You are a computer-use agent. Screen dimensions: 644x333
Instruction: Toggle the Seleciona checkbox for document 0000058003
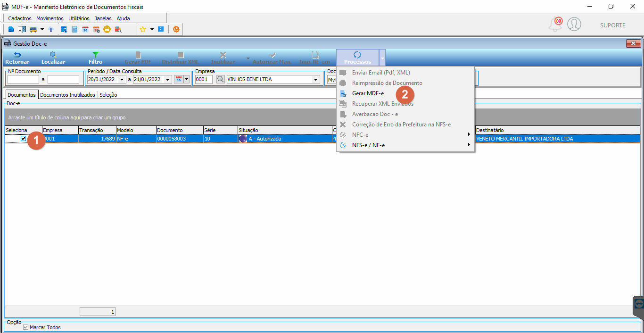pos(24,139)
